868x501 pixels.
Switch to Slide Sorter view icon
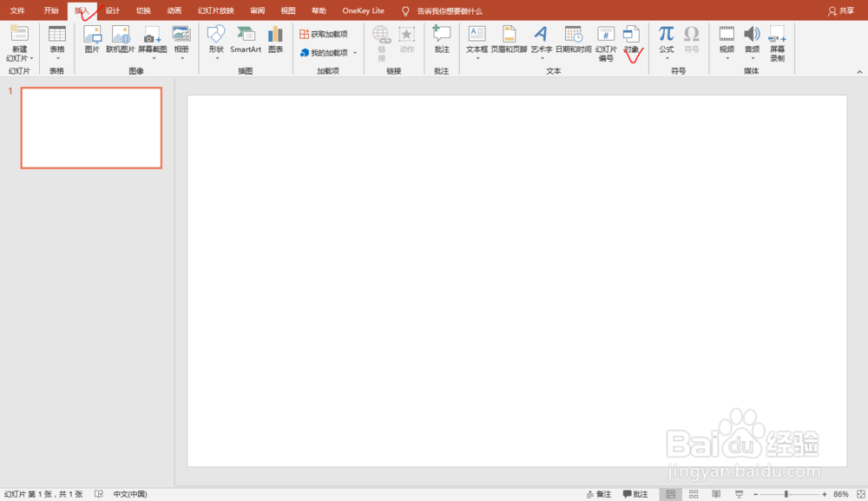tap(694, 494)
